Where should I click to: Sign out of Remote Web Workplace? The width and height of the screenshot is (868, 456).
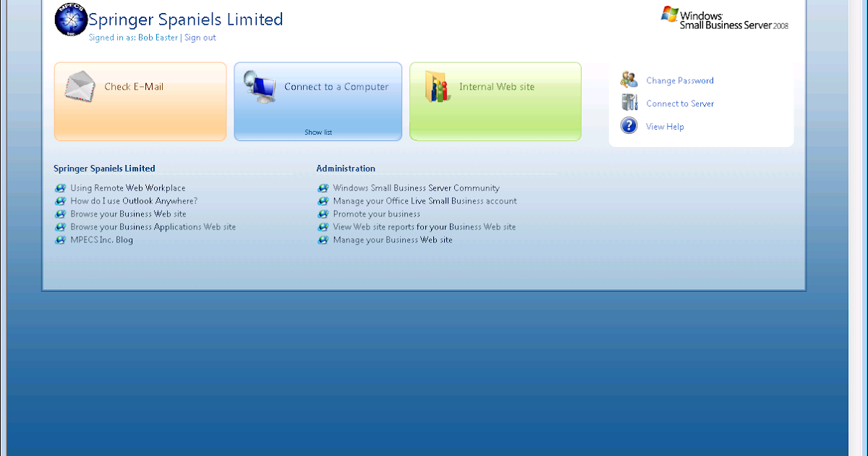(x=200, y=38)
